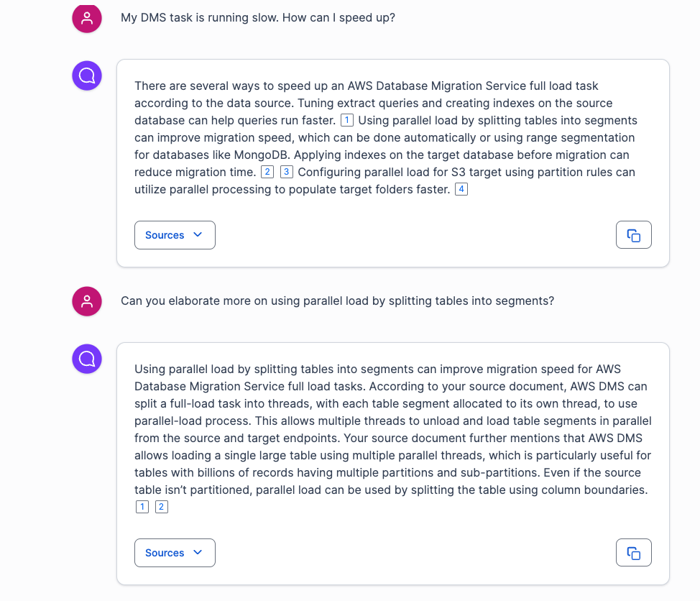Viewport: 700px width, 601px height.
Task: Click the user avatar next to the follow-up question
Action: pyautogui.click(x=86, y=302)
